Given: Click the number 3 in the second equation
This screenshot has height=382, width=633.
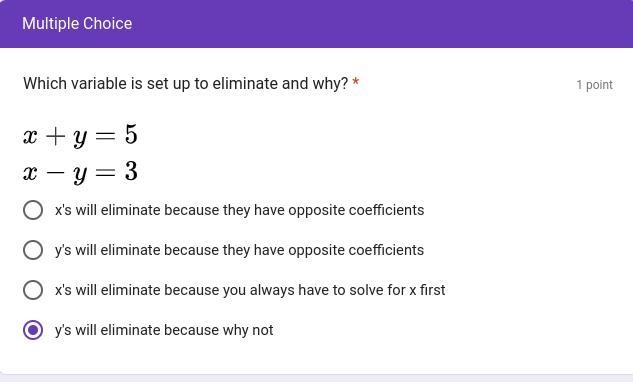Looking at the screenshot, I should click(131, 171).
